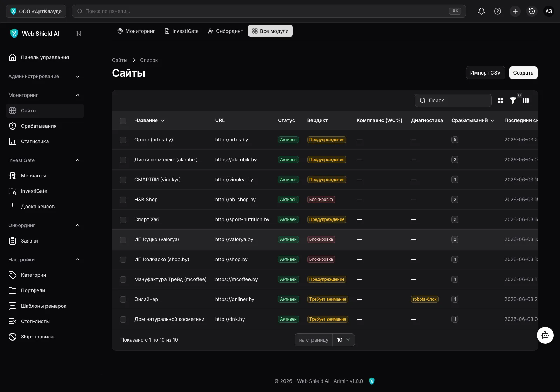Open the table filter funnel
The height and width of the screenshot is (392, 560).
pos(513,100)
